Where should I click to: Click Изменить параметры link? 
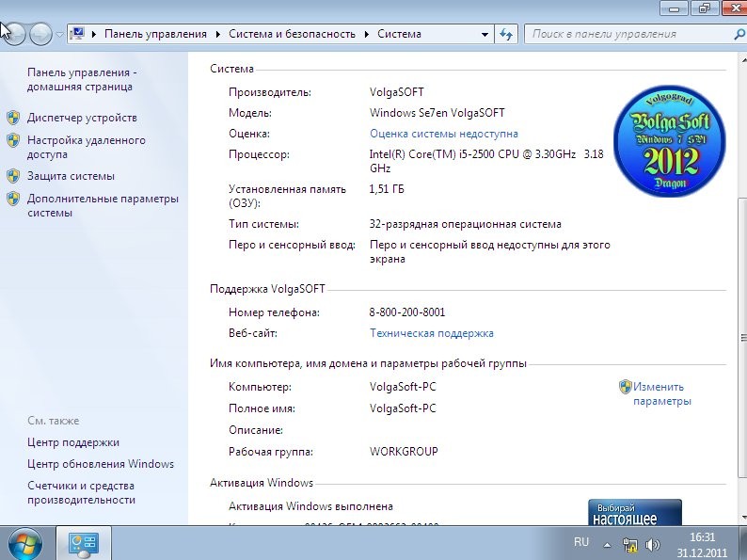point(662,394)
